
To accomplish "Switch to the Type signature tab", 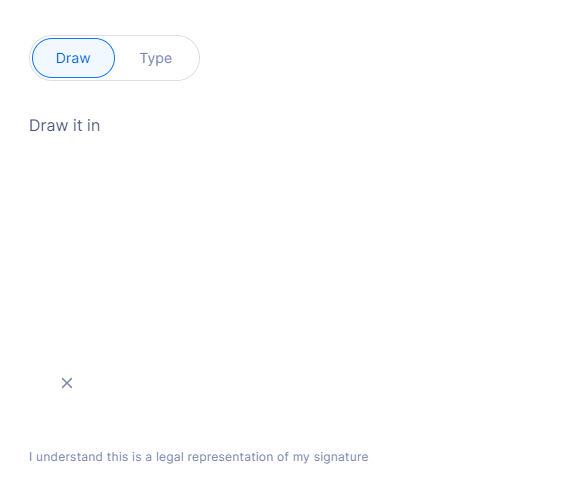I will click(x=156, y=58).
